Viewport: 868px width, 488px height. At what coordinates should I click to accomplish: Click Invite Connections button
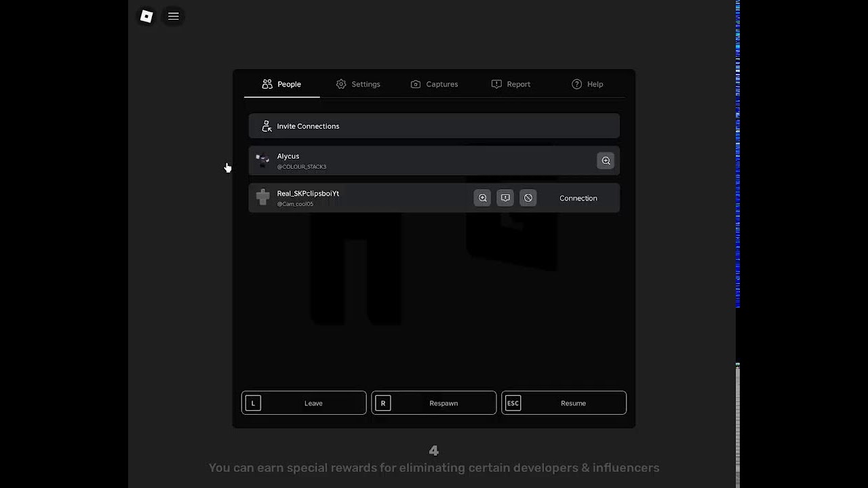(434, 126)
